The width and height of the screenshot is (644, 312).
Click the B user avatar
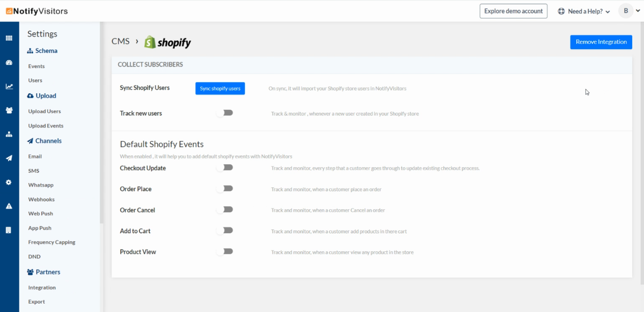point(626,11)
